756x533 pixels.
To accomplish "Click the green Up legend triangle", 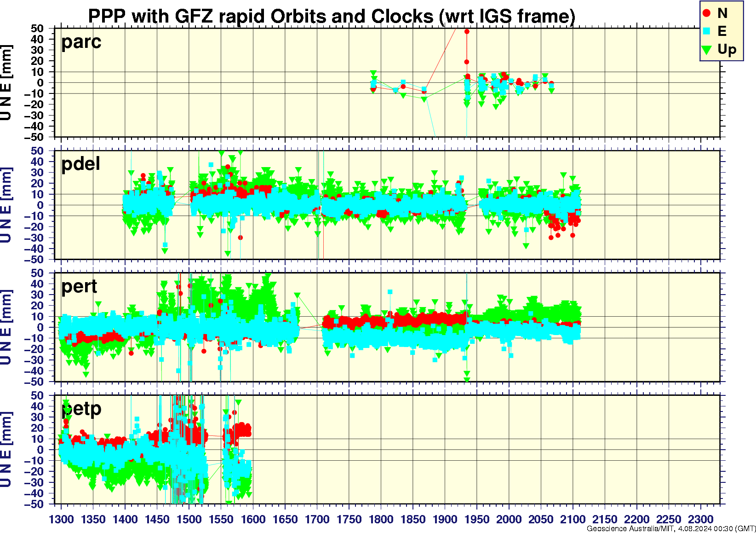I will click(x=707, y=49).
